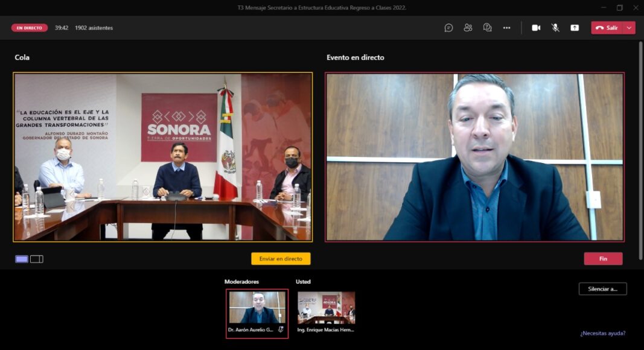Click the 39:42 elapsed time
Viewport: 644px width, 350px height.
[x=61, y=28]
